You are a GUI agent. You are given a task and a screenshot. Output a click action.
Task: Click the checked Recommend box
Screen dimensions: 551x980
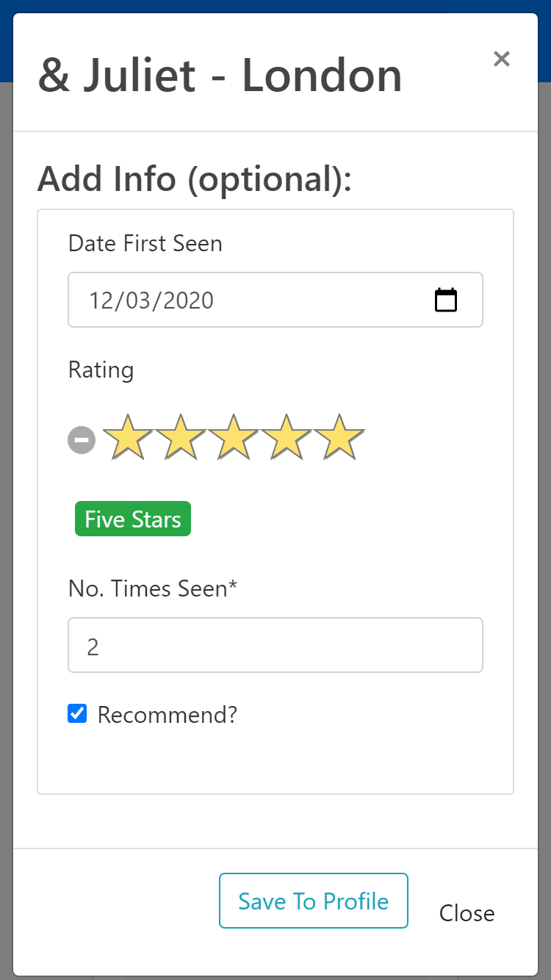point(76,712)
